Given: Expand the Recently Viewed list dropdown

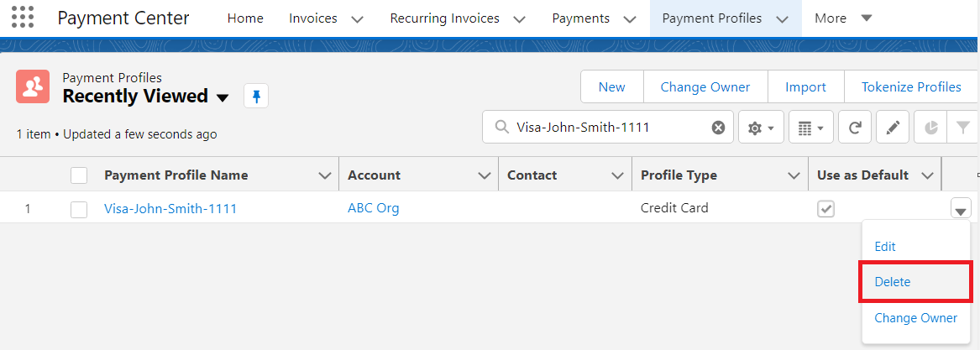Looking at the screenshot, I should (223, 97).
